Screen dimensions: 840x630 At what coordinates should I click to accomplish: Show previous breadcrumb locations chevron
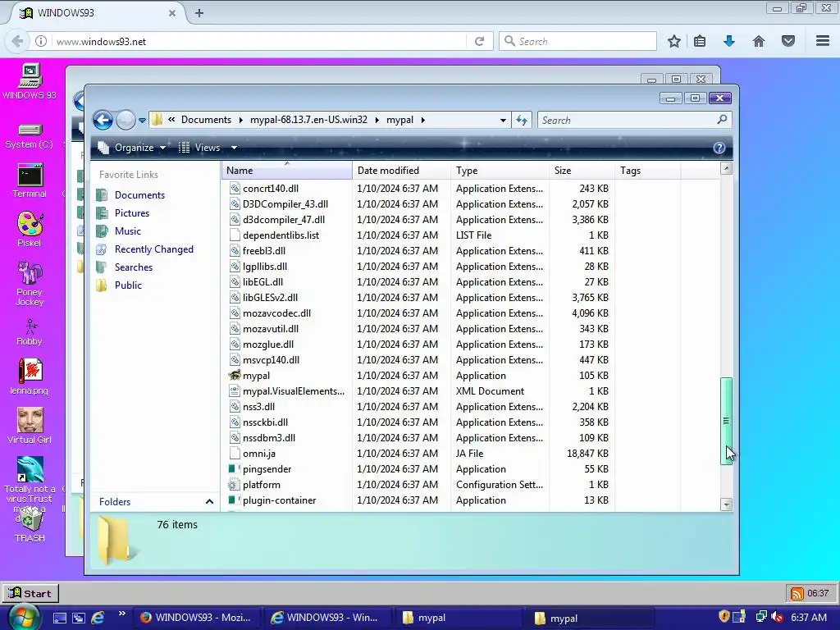click(x=171, y=120)
